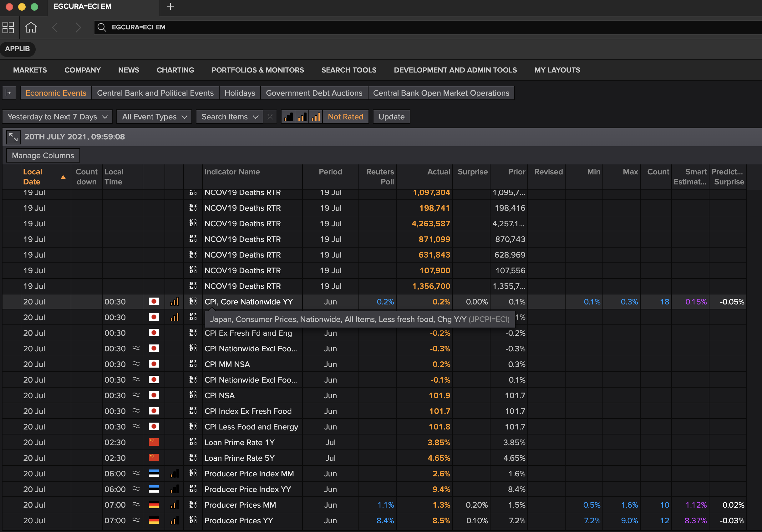This screenshot has width=762, height=532.
Task: Switch to Central Bank and Political Events tab
Action: click(155, 93)
